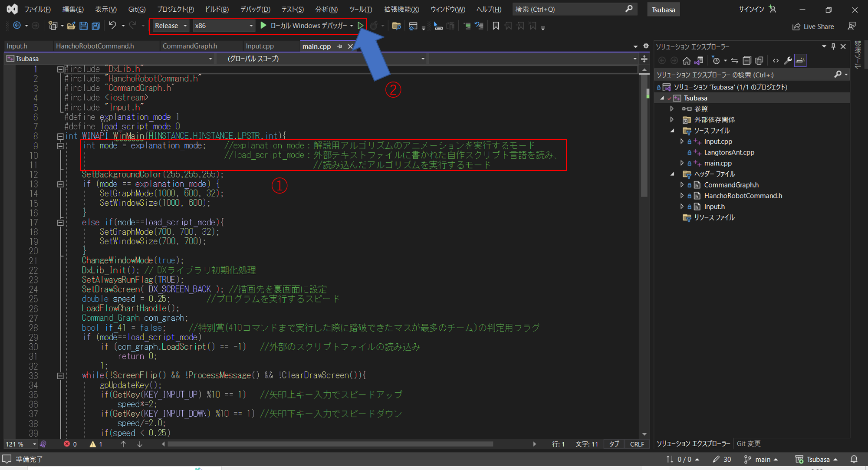868x470 pixels.
Task: Click the Live Share icon
Action: [x=814, y=26]
